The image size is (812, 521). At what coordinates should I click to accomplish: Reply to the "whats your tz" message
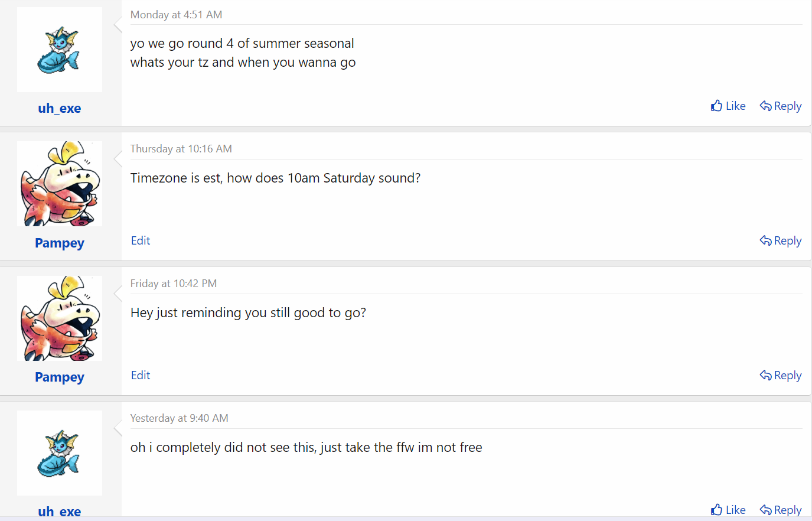(781, 106)
